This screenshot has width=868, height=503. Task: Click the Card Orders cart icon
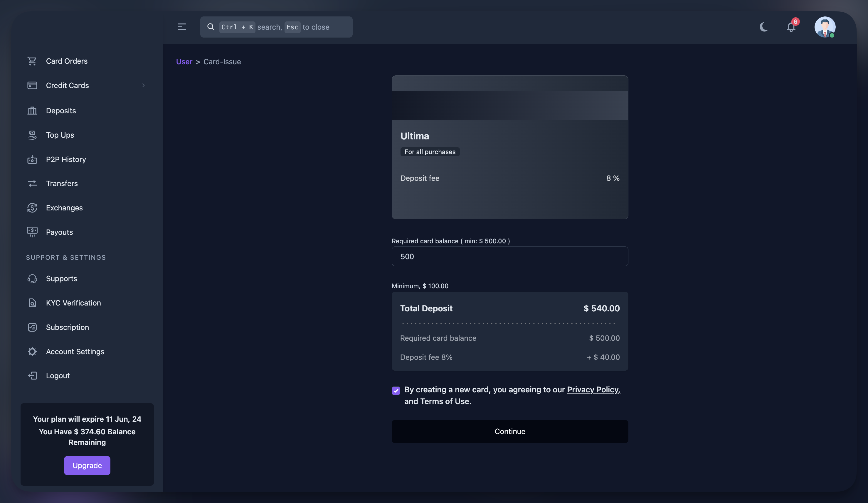click(32, 61)
